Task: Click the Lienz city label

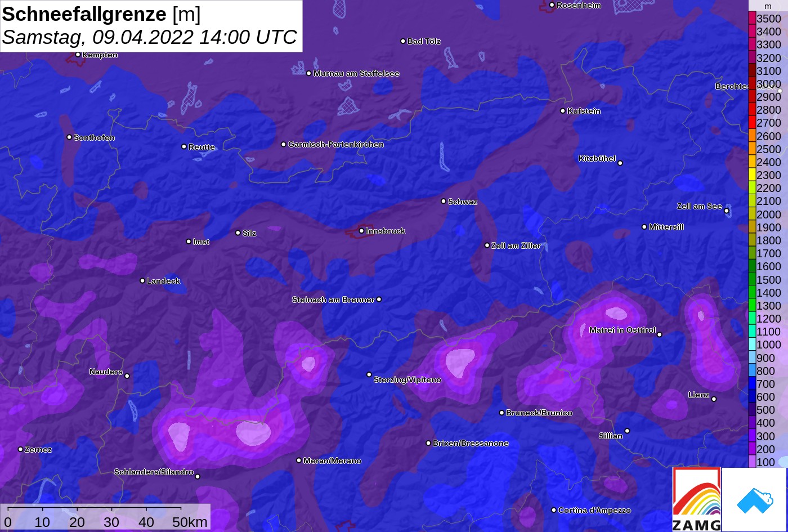Action: point(699,395)
